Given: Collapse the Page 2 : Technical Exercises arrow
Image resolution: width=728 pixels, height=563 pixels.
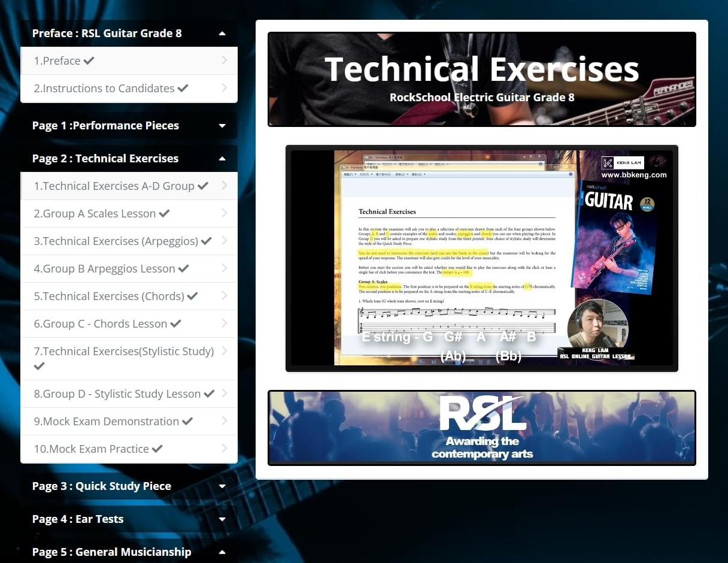Looking at the screenshot, I should pyautogui.click(x=222, y=159).
